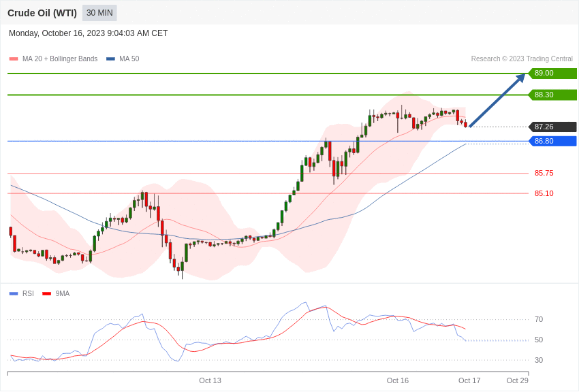The height and width of the screenshot is (392, 579).
Task: Click the 'MA 20 + Bollinger Bands' legend label
Action: 60,59
